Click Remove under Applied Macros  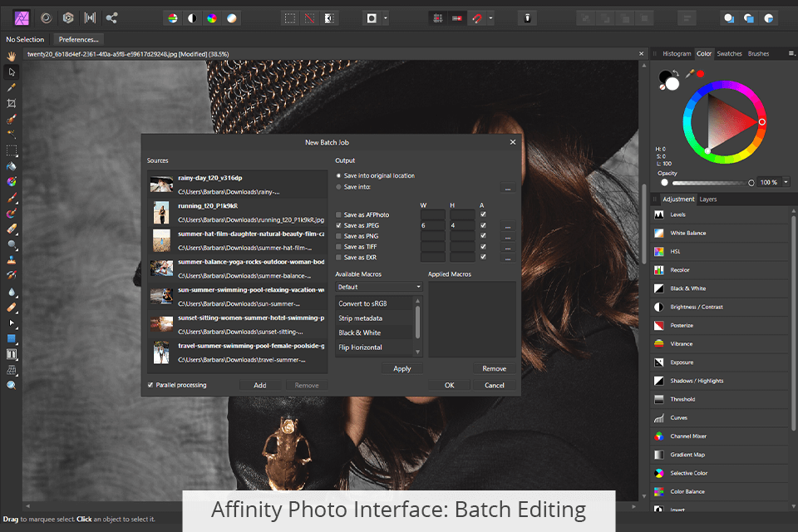(x=494, y=368)
